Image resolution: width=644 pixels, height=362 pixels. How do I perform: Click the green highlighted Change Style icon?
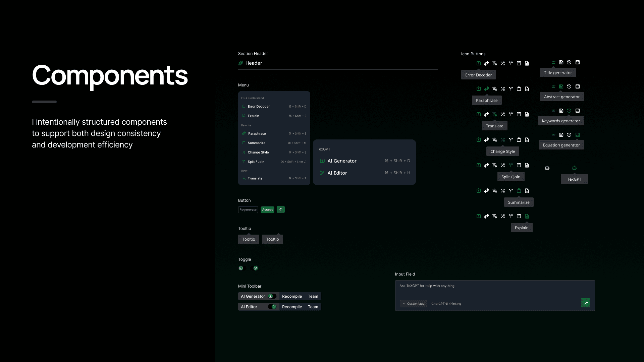[502, 140]
